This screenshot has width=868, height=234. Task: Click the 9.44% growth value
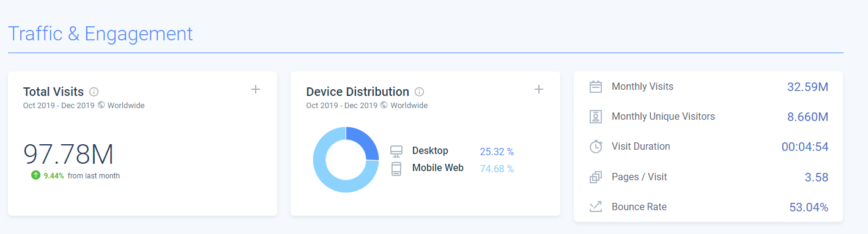[54, 176]
